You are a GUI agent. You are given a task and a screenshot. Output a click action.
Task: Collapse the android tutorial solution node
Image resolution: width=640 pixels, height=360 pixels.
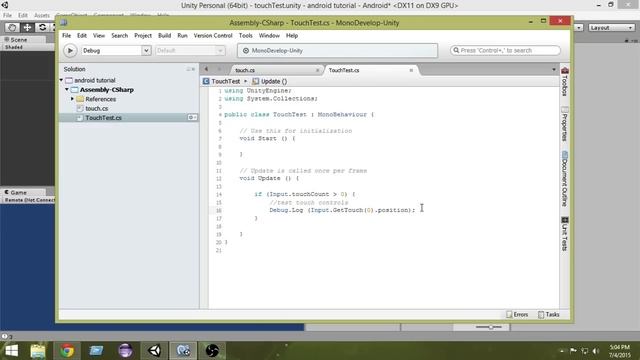click(x=61, y=80)
